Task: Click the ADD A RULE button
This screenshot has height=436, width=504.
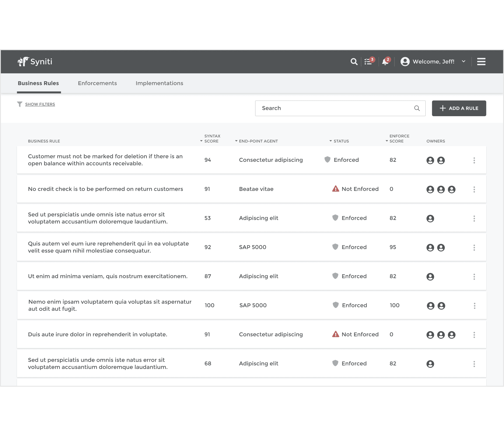Action: (459, 108)
